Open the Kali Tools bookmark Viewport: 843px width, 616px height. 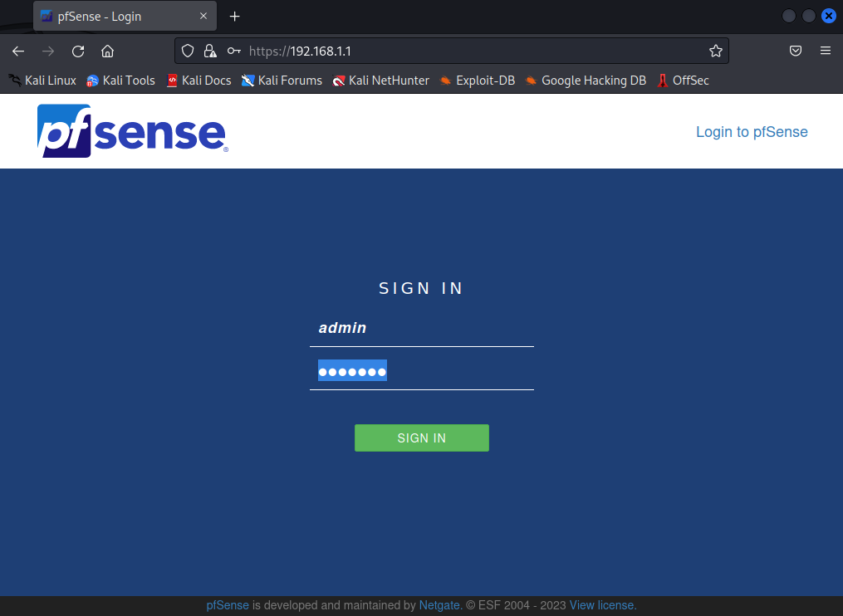(120, 81)
